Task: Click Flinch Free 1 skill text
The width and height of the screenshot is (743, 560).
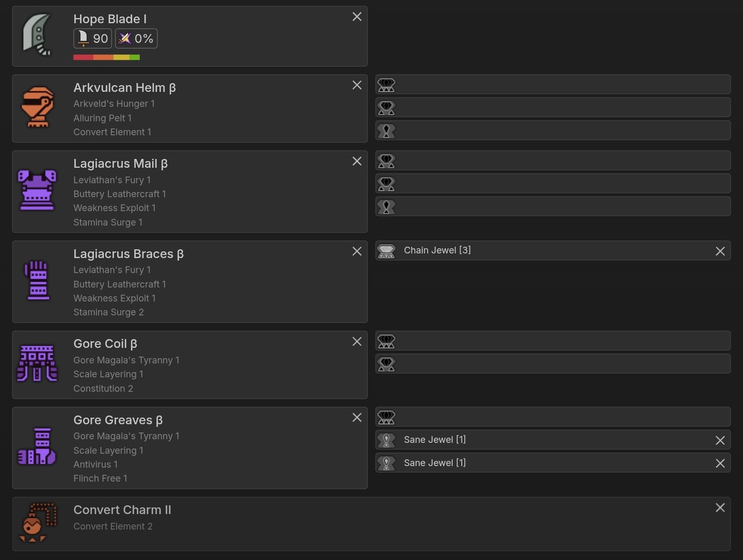Action: pos(100,478)
